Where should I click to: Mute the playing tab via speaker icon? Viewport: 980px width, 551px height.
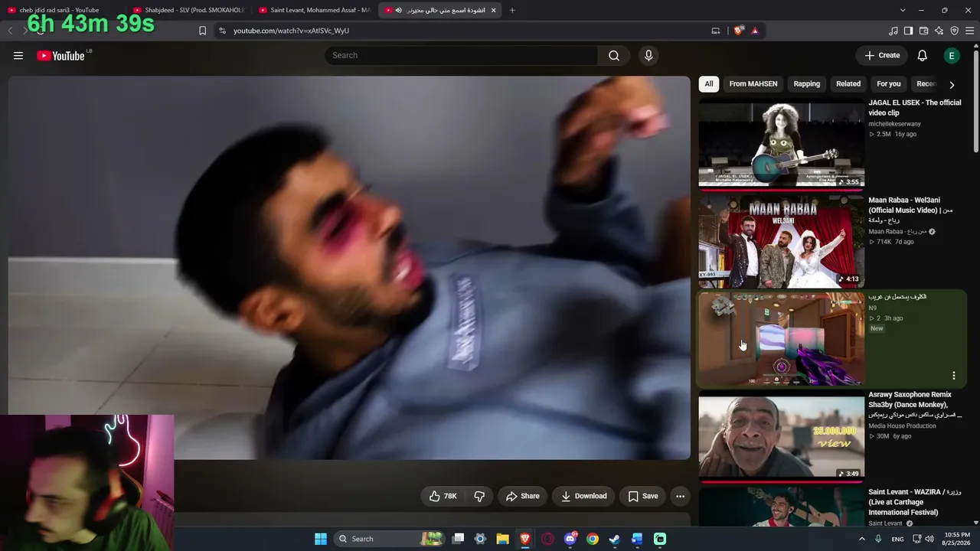pyautogui.click(x=398, y=10)
